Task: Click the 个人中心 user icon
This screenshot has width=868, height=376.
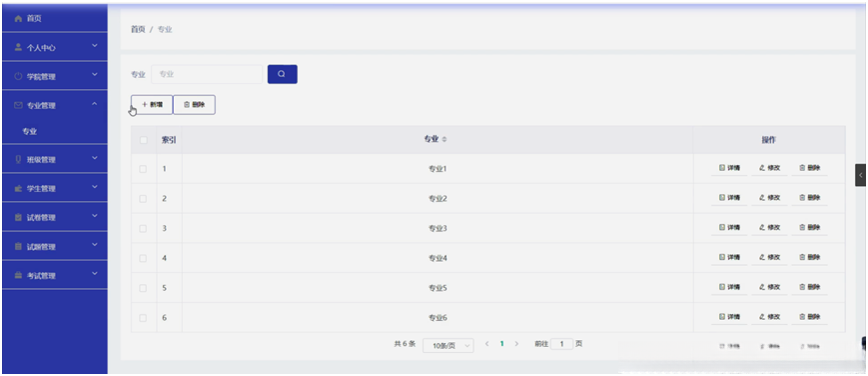Action: pos(18,47)
